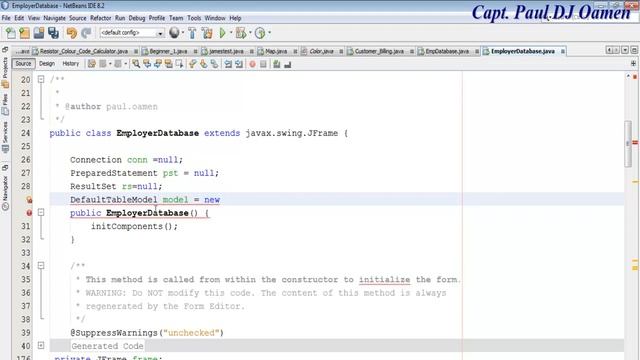Image resolution: width=640 pixels, height=360 pixels.
Task: Toggle Rectangular Selection icon
Action: pos(179,64)
